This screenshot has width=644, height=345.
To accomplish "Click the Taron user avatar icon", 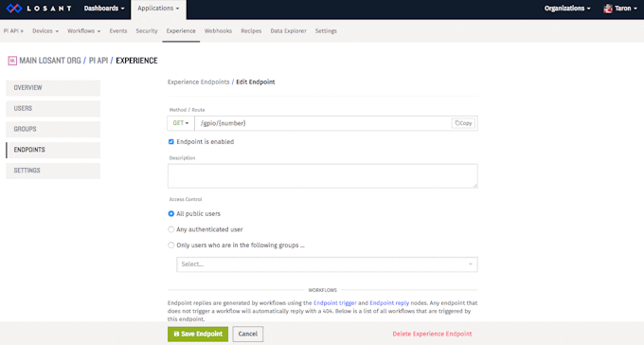I will [608, 9].
